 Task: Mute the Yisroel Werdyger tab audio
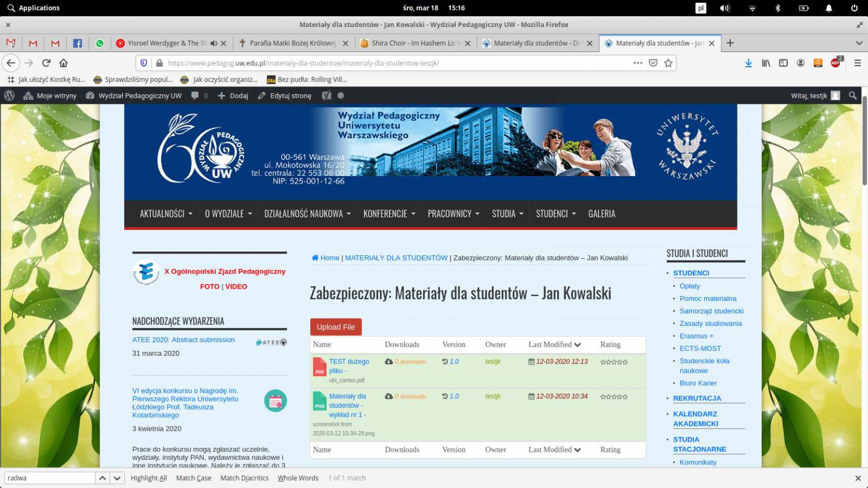(214, 43)
